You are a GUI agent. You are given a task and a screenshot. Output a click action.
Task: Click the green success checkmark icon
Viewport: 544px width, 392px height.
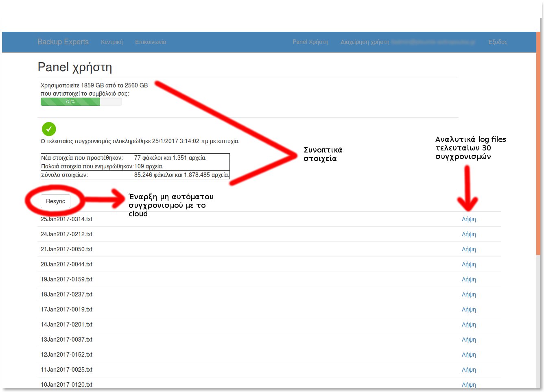point(49,129)
